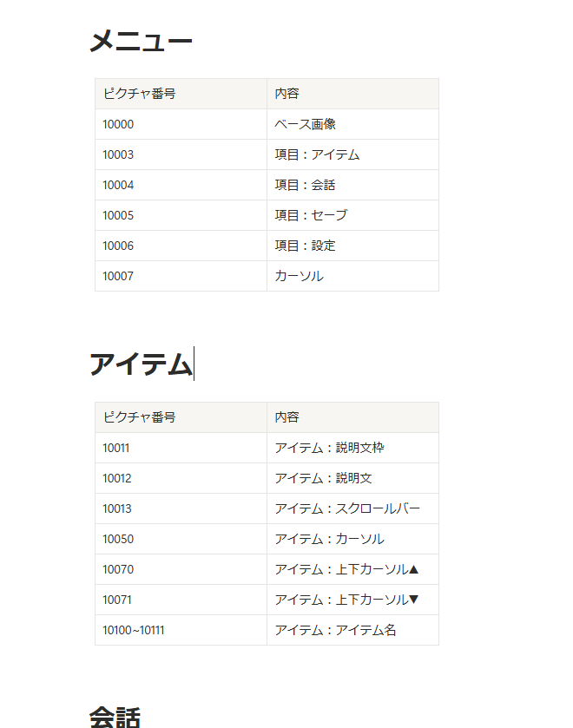Image resolution: width=573 pixels, height=728 pixels.
Task: Select the 内容 header in menu table
Action: [x=352, y=94]
